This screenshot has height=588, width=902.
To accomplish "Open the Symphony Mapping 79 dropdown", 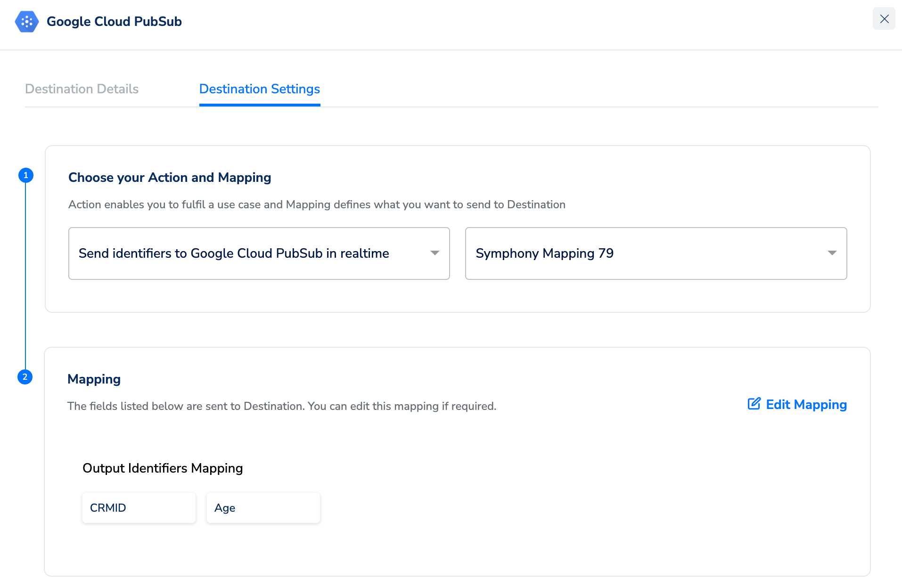I will [x=656, y=253].
